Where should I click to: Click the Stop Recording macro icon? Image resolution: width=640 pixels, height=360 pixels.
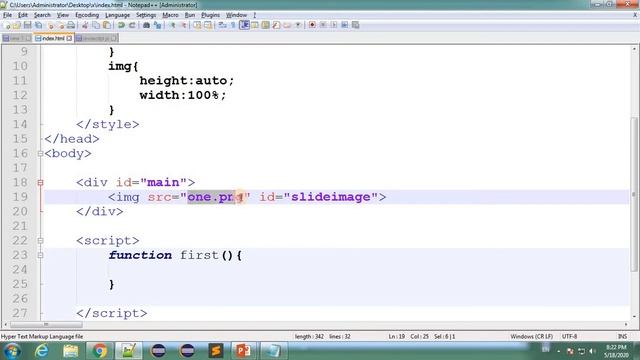click(323, 25)
